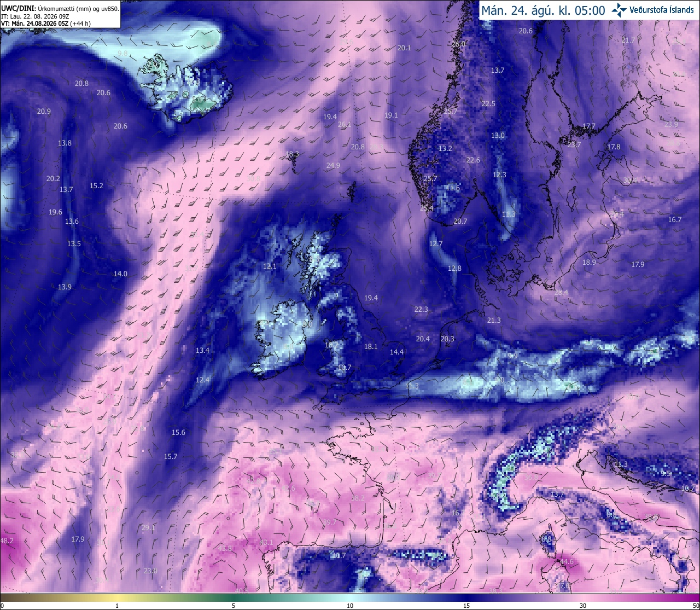This screenshot has width=700, height=610.
Task: Pick the color scale at tick 10
Action: (x=350, y=601)
